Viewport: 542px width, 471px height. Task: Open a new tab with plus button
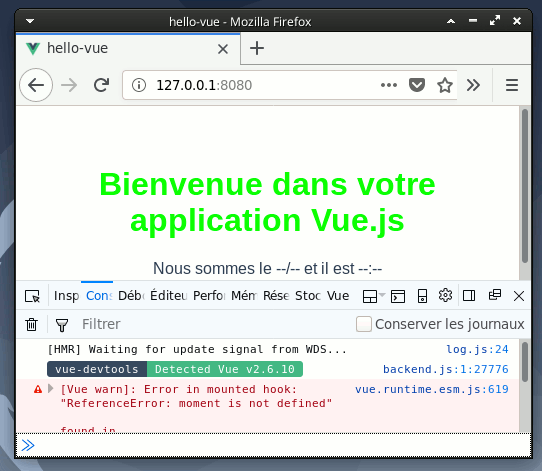(257, 48)
